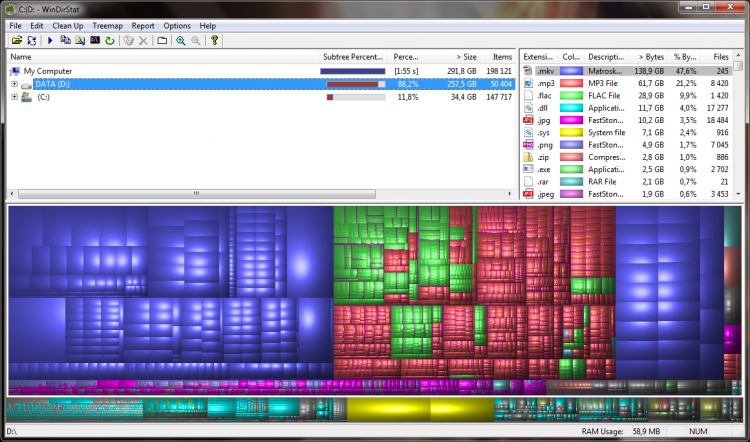The height and width of the screenshot is (442, 750).
Task: Sort by the Name column header
Action: point(163,57)
